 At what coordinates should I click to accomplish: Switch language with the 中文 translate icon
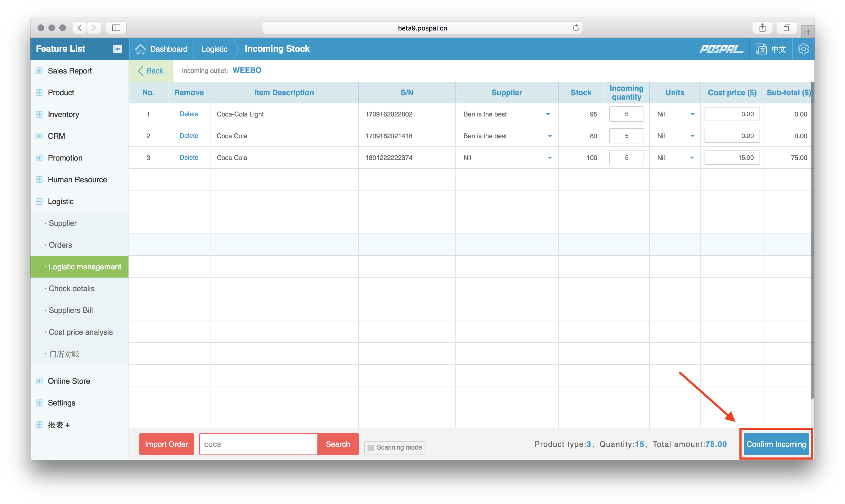761,49
